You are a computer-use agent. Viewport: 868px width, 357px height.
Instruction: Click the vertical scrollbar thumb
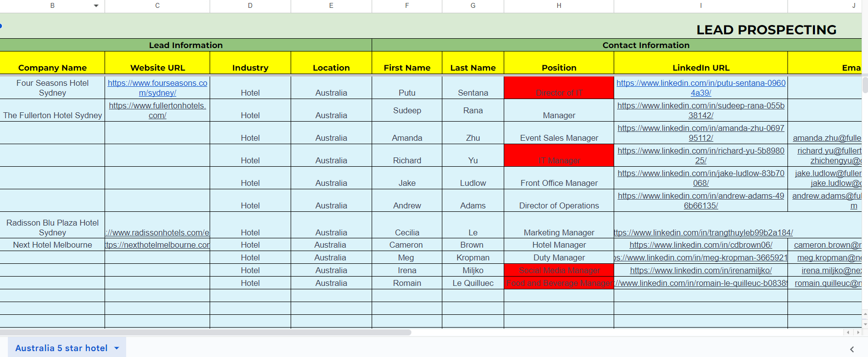tap(865, 84)
